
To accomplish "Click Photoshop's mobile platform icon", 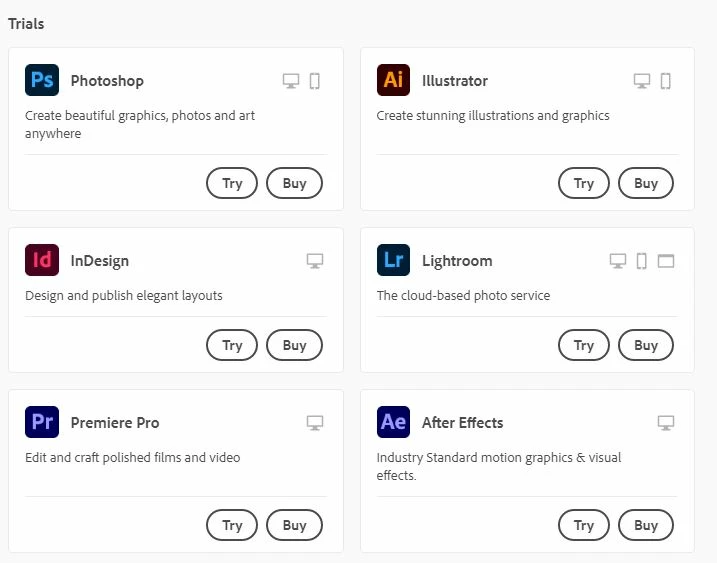I will (x=315, y=81).
